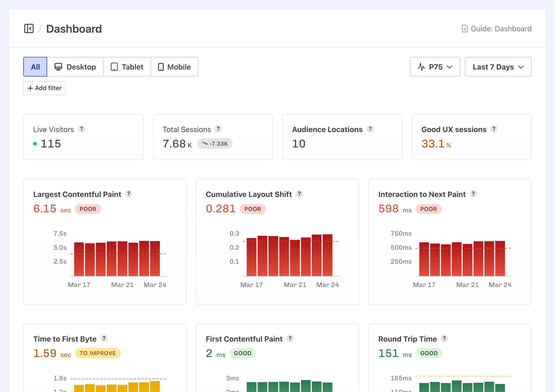Select the Mobile device filter
The width and height of the screenshot is (555, 392).
click(174, 67)
